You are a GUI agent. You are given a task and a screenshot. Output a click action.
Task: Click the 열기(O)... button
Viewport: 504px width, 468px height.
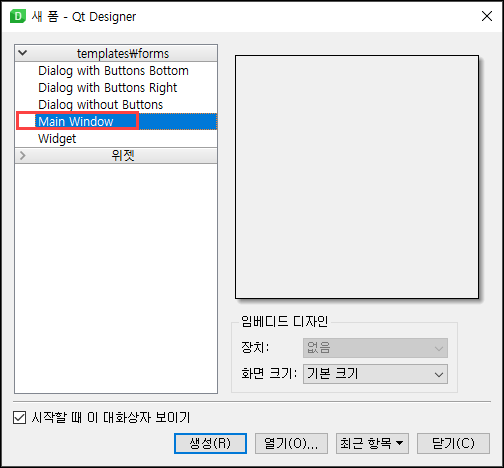[291, 443]
